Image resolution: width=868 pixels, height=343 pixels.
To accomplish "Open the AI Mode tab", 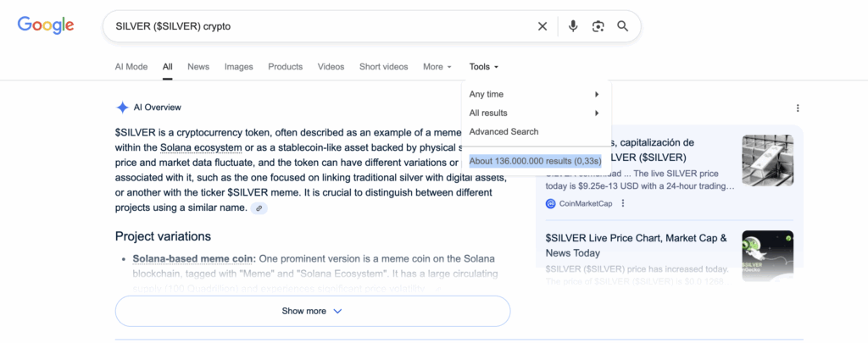I will click(x=131, y=67).
